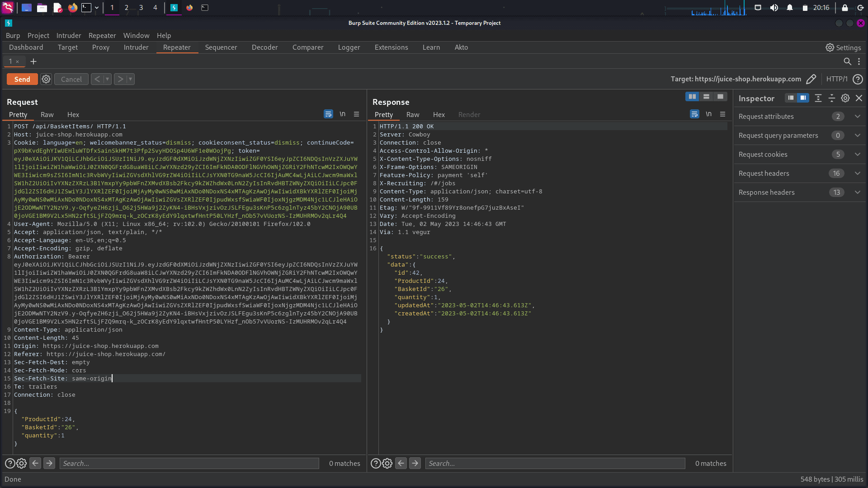Image resolution: width=868 pixels, height=488 pixels.
Task: Open the request pane hamburger menu
Action: [357, 114]
